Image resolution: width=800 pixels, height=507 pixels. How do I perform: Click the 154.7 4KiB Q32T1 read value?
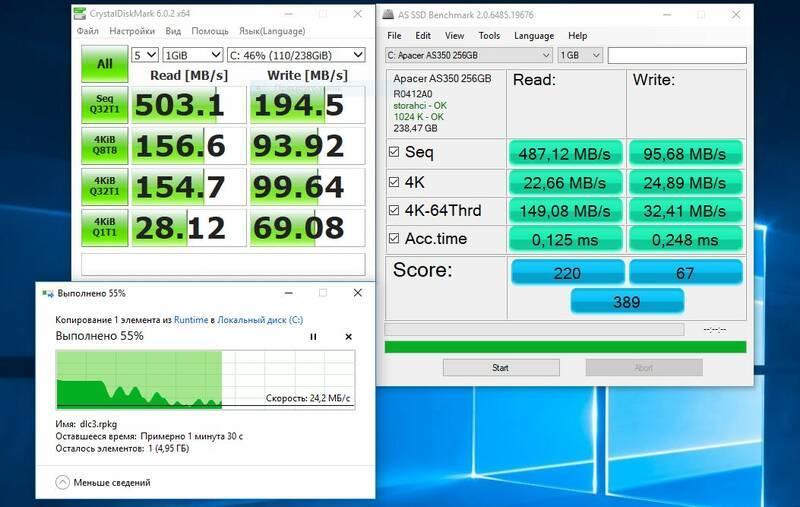(x=189, y=187)
